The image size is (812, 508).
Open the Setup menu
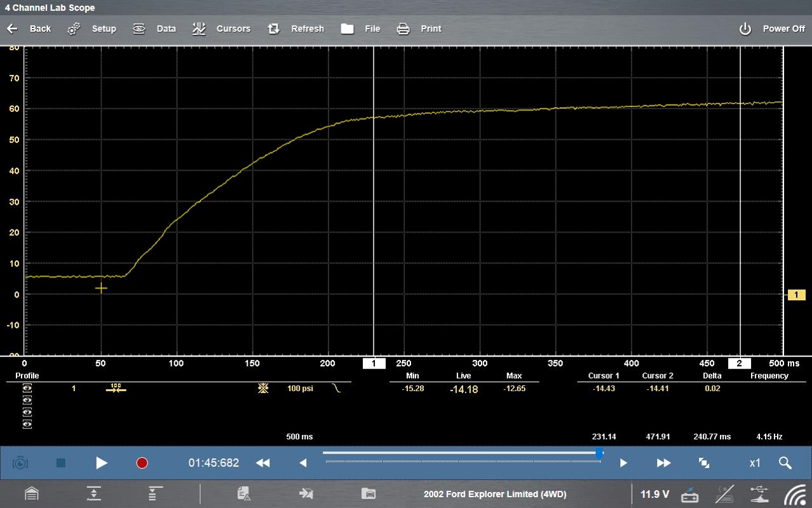tap(93, 29)
